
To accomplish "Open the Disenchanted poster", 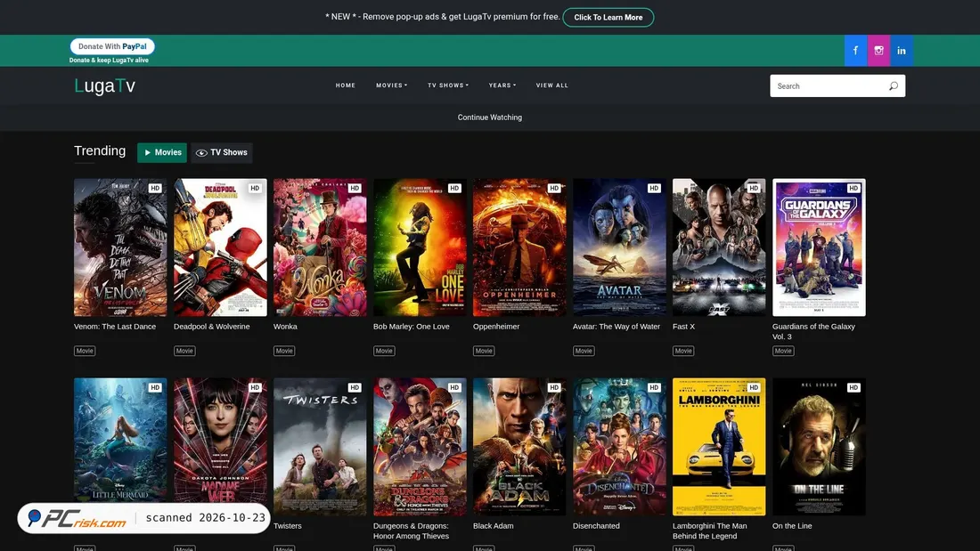I will [x=619, y=447].
